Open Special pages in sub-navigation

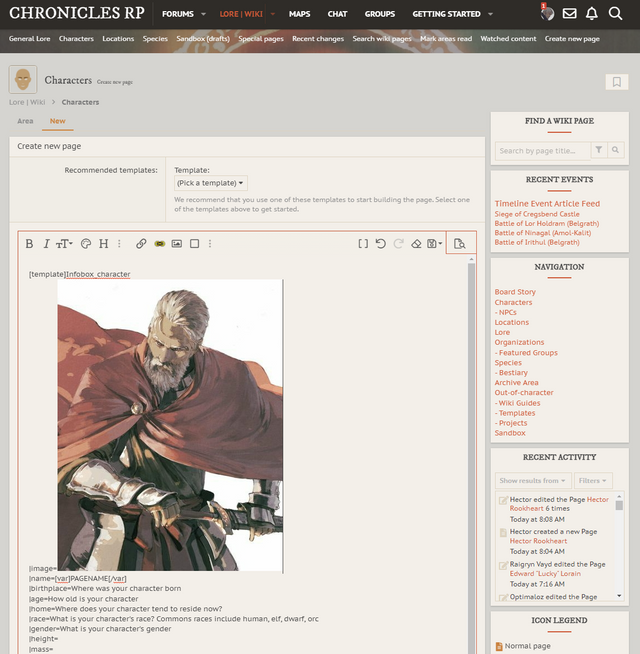(261, 39)
